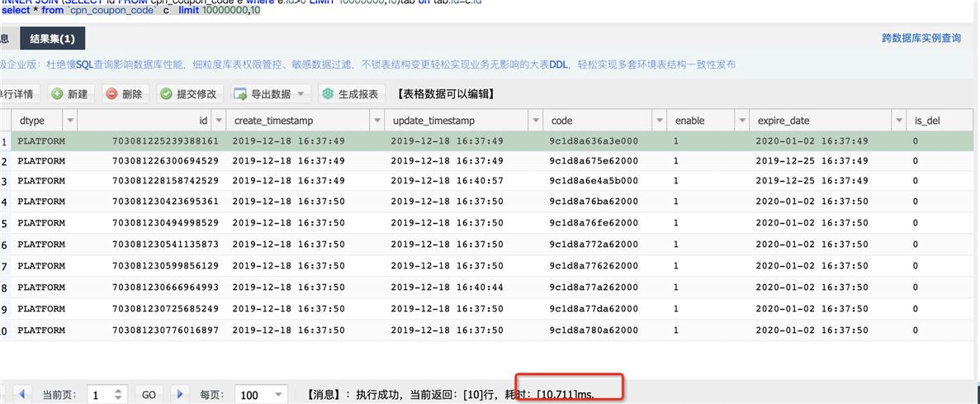Open 跨数据库实例查询 link
The height and width of the screenshot is (404, 980).
point(921,38)
